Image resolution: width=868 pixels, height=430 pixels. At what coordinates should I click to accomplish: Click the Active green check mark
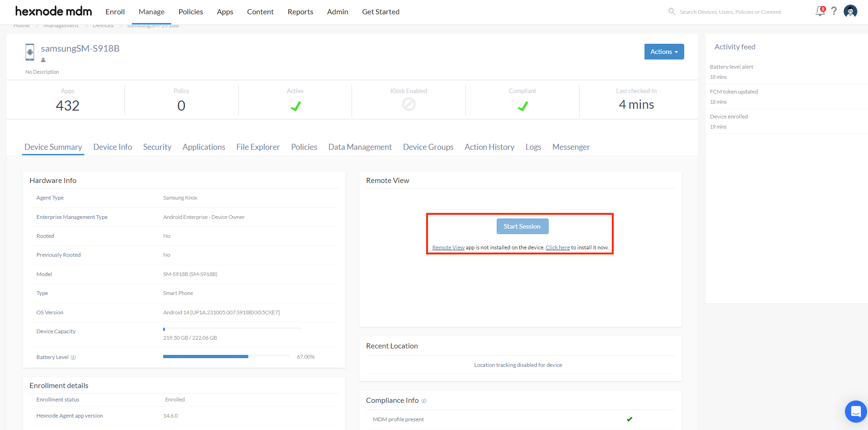[295, 106]
